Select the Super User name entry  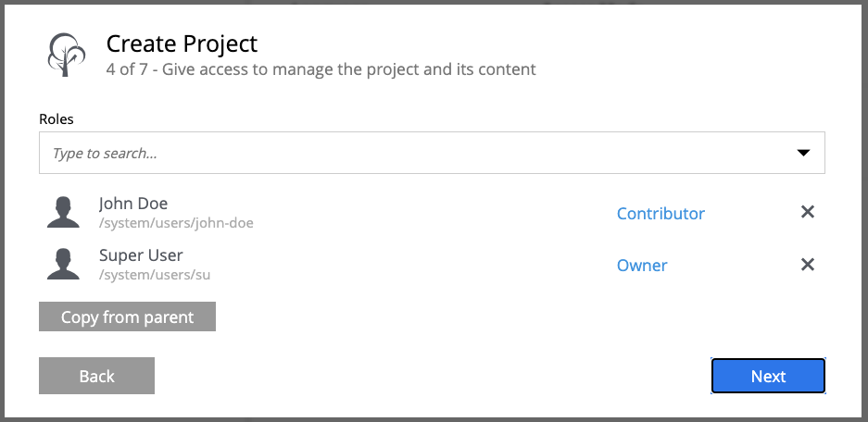tap(141, 255)
